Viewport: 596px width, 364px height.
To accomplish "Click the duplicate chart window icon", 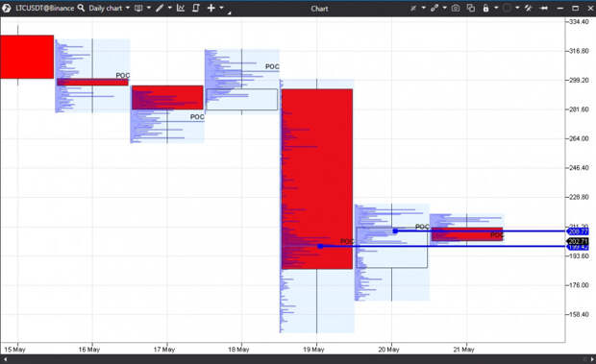I will (x=471, y=8).
